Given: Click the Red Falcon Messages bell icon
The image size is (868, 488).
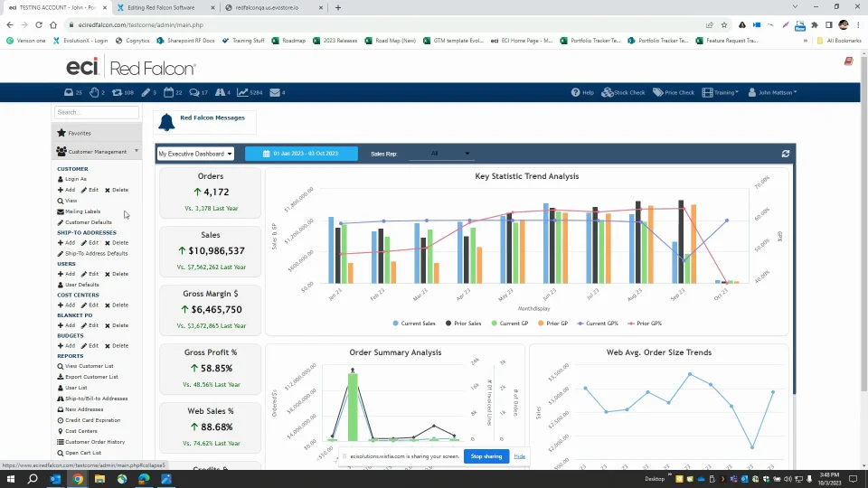Looking at the screenshot, I should [166, 123].
